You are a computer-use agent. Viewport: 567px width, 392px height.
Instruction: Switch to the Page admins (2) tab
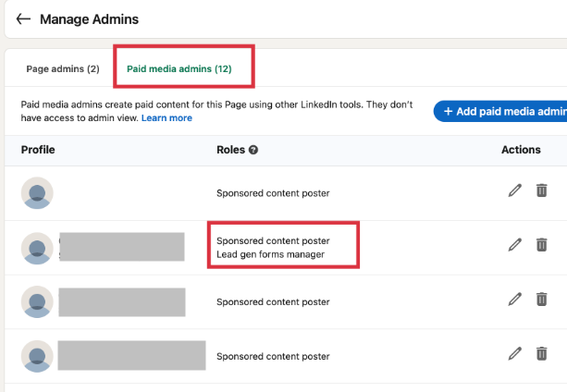[x=63, y=69]
